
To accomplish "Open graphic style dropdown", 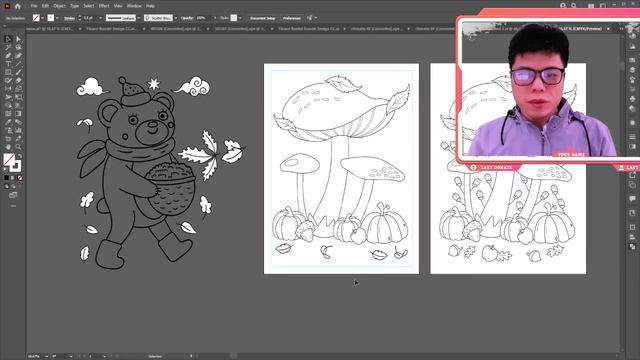I will 240,18.
